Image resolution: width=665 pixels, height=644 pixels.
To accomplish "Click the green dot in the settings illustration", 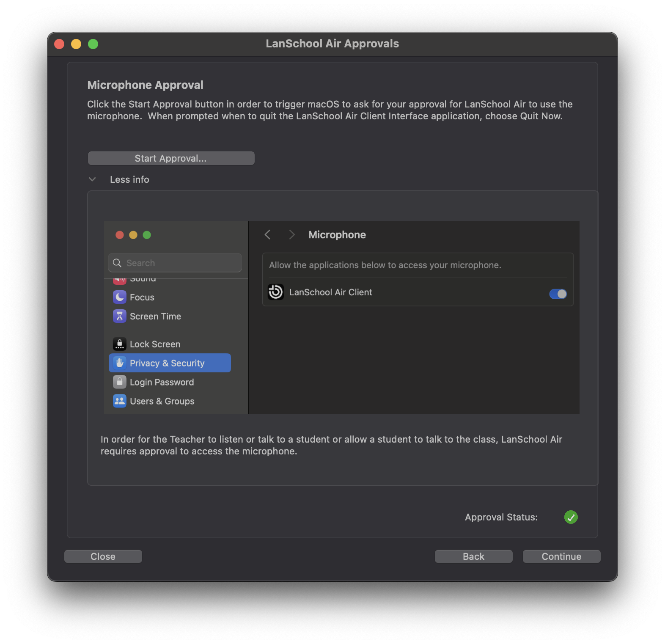I will pyautogui.click(x=147, y=235).
